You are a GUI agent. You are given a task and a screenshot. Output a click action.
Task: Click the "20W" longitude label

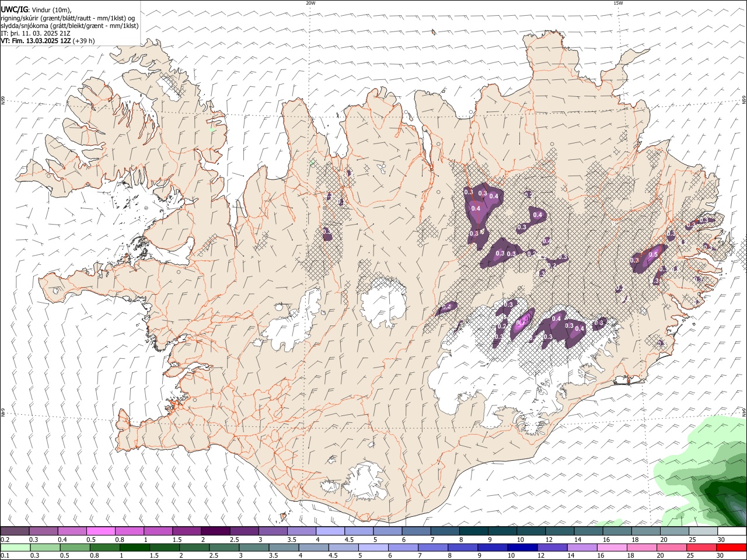[310, 3]
